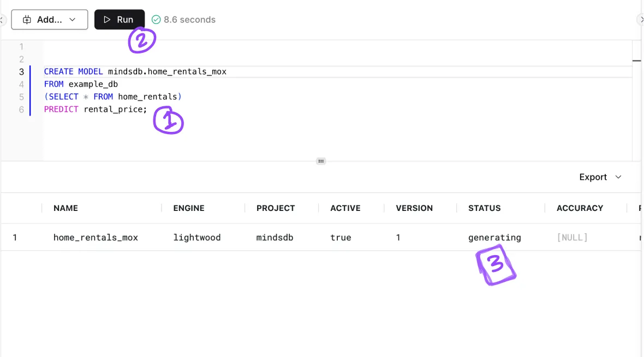
Task: Open the Add... dropdown
Action: pyautogui.click(x=49, y=20)
